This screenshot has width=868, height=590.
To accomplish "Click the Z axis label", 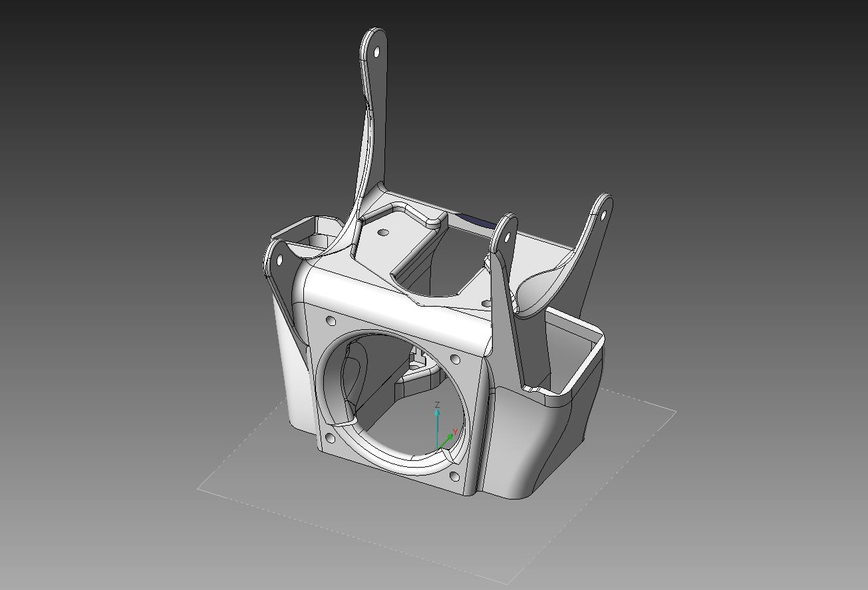I will coord(436,403).
